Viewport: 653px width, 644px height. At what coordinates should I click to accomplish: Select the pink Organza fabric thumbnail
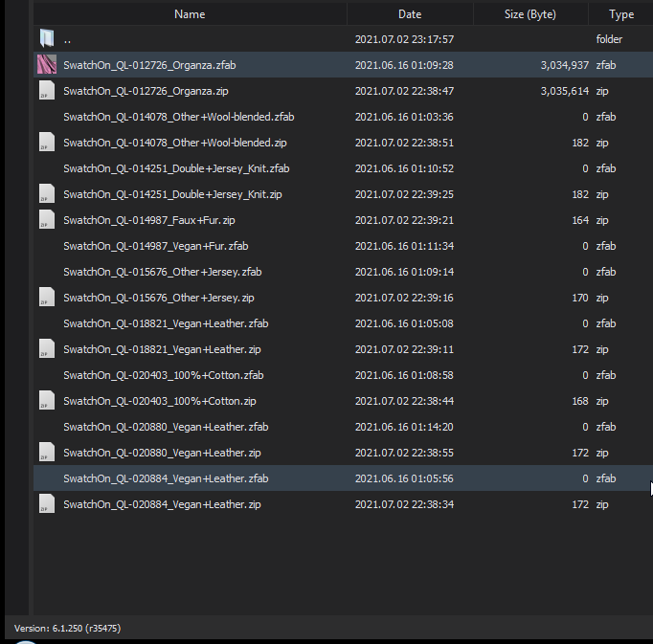47,64
